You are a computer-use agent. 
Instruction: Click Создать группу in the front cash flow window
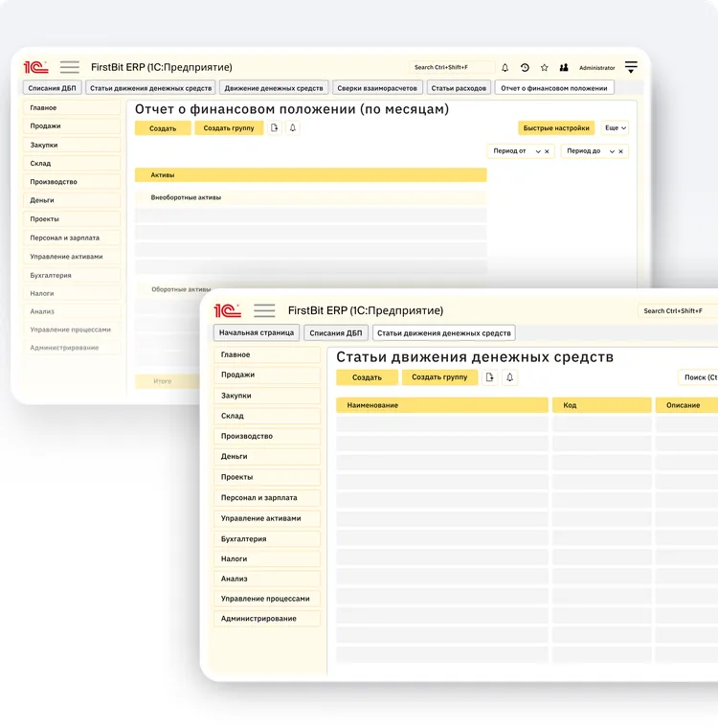[439, 377]
